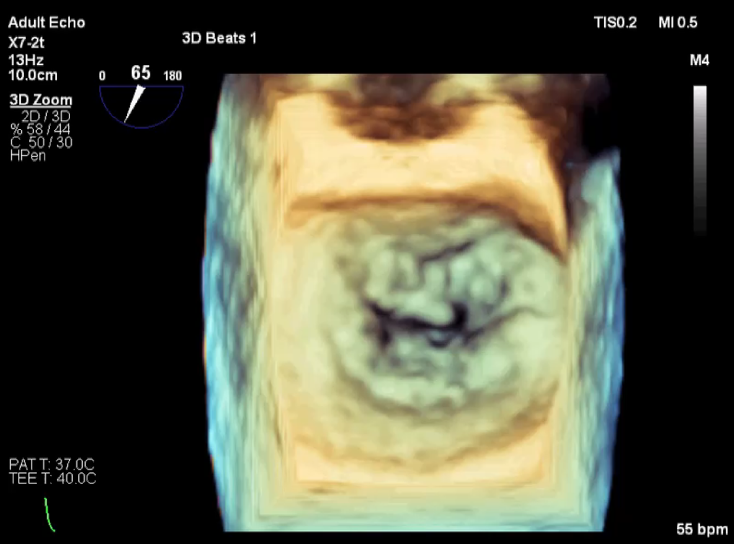Click the M4 marker above the grayscale bar
734x544 pixels.
700,61
